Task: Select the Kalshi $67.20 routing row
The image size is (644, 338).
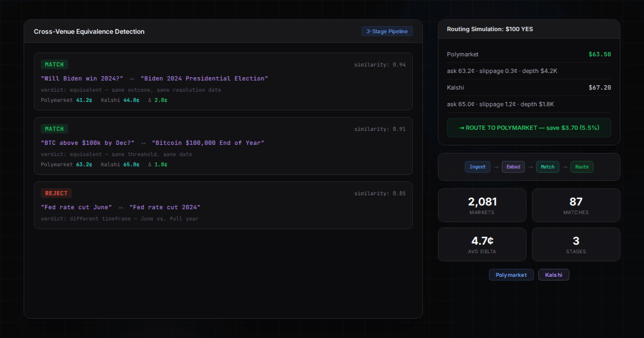Action: pyautogui.click(x=529, y=87)
